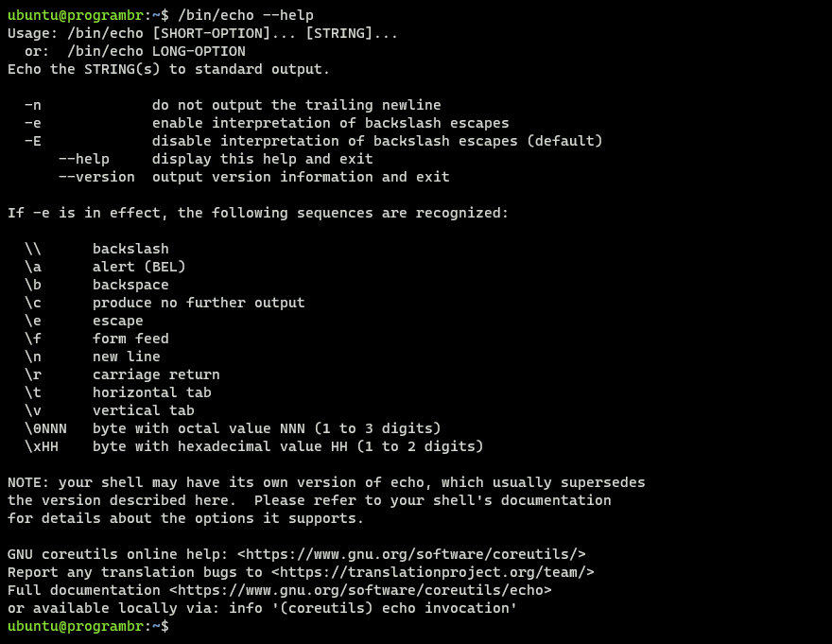Click the '--help' option in the list
This screenshot has height=644, width=832.
[84, 159]
